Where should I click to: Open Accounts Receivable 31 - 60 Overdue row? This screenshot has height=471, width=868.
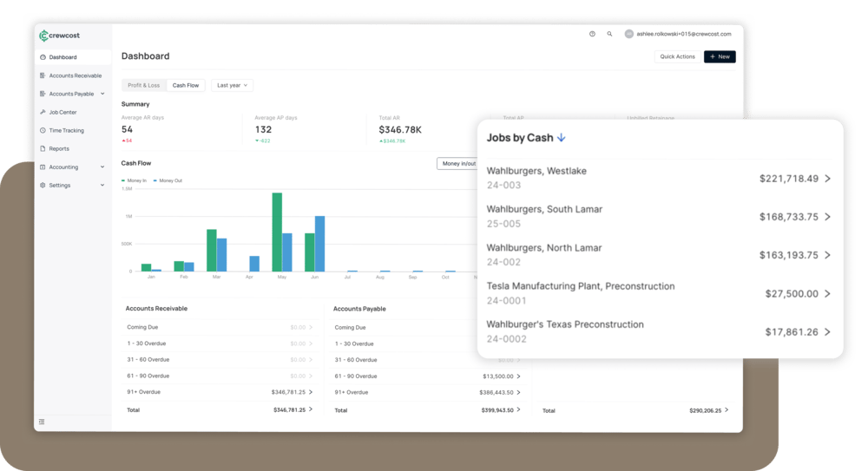pyautogui.click(x=220, y=359)
